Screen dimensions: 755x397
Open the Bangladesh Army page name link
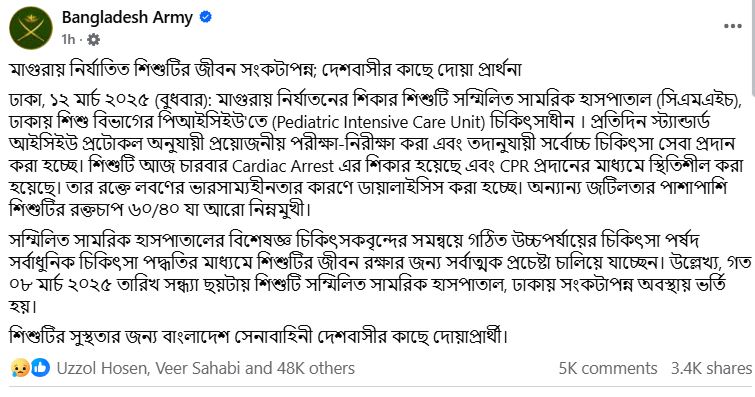pos(127,18)
